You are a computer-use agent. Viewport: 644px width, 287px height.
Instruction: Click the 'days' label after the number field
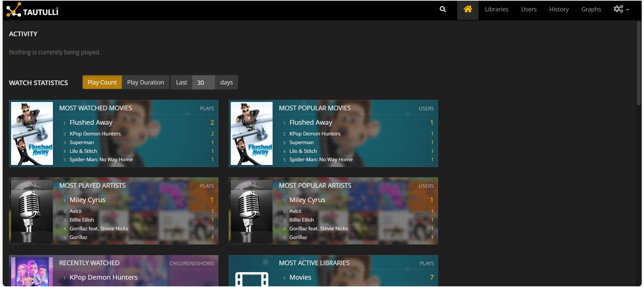pyautogui.click(x=226, y=82)
